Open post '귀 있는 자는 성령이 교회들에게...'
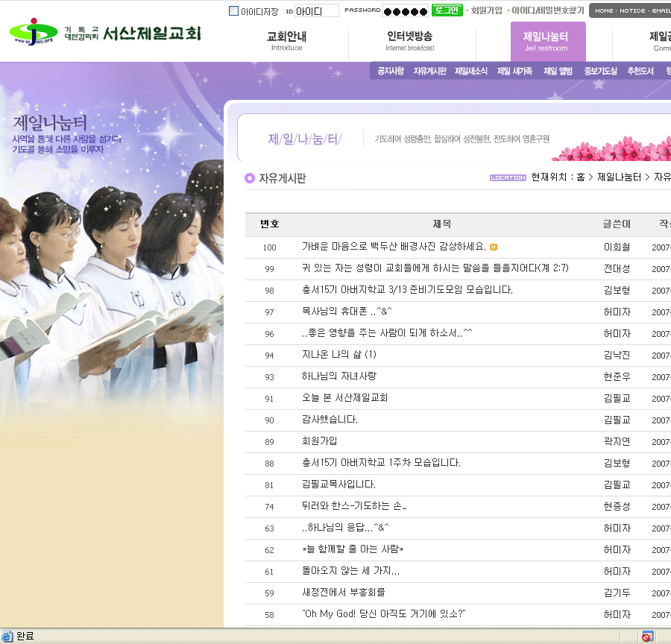Screen dimensions: 671x644 click(x=435, y=268)
